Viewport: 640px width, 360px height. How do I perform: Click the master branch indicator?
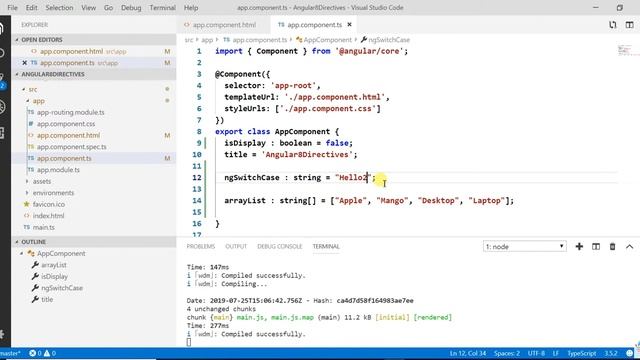point(10,353)
